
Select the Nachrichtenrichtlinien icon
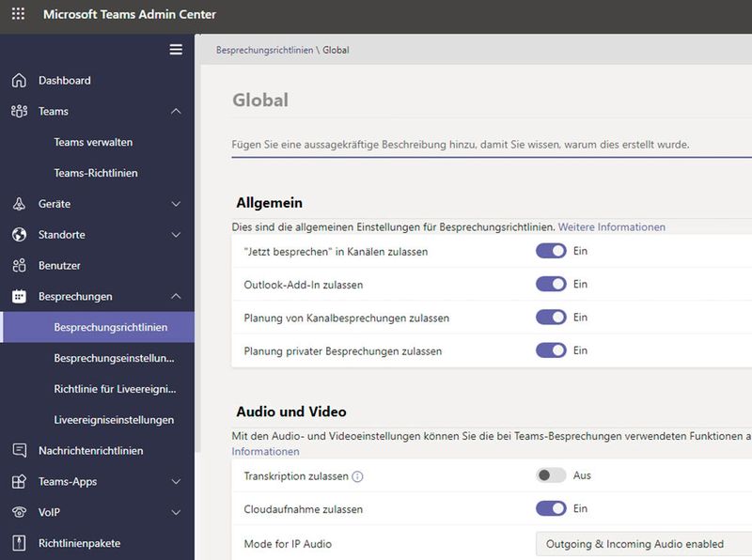[x=19, y=450]
